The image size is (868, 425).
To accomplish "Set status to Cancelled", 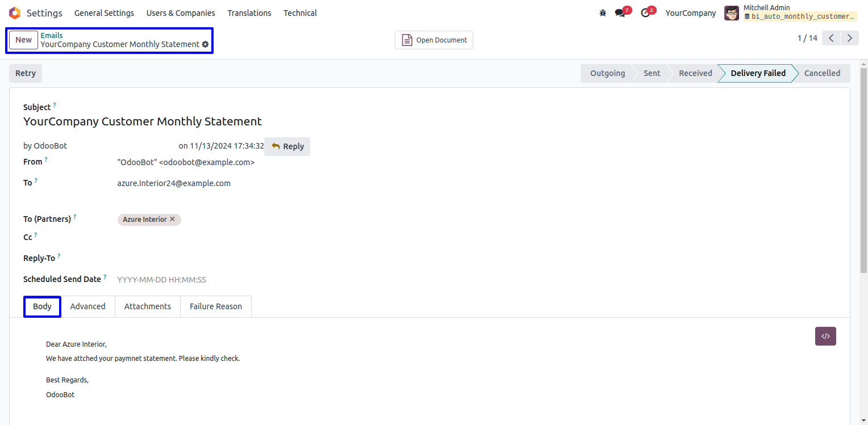I will [822, 73].
